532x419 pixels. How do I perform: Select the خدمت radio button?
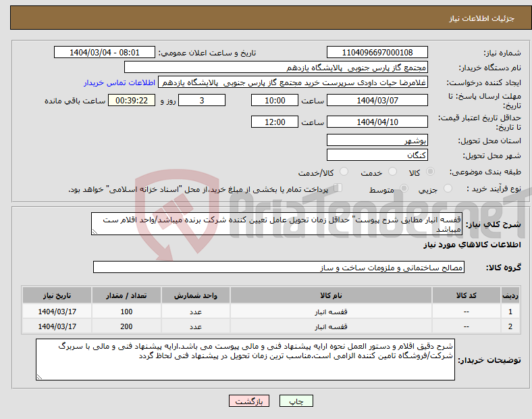click(392, 172)
